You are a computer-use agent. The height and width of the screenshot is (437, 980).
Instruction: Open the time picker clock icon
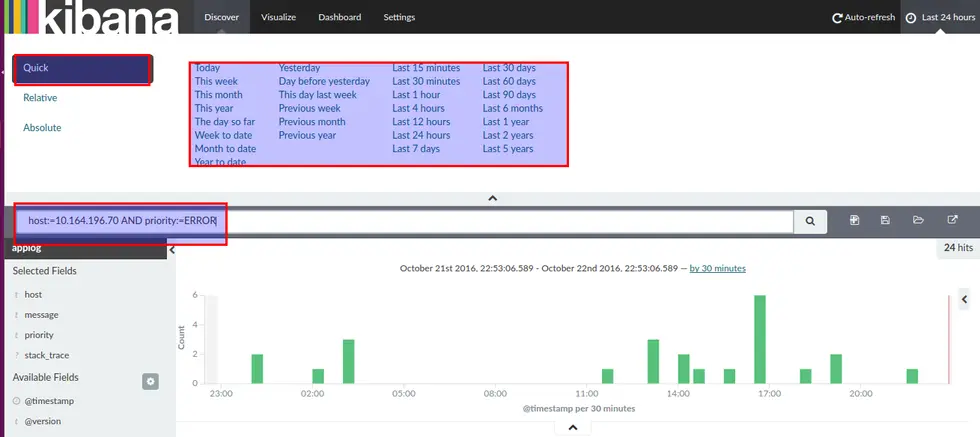911,18
